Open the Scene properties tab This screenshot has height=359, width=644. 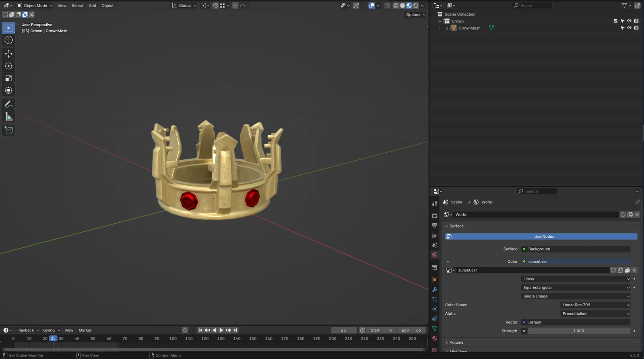[x=435, y=245]
